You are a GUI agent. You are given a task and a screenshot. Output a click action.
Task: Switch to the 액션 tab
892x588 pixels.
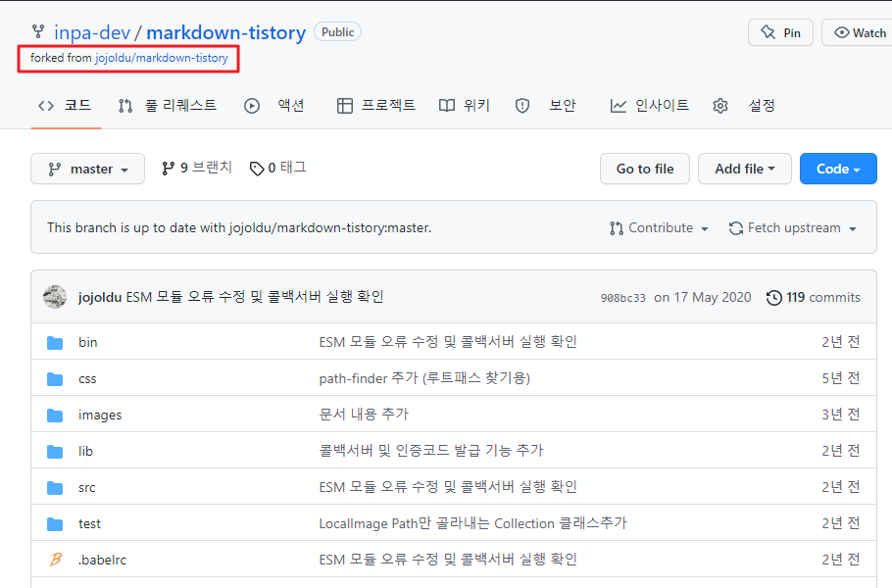tap(274, 106)
